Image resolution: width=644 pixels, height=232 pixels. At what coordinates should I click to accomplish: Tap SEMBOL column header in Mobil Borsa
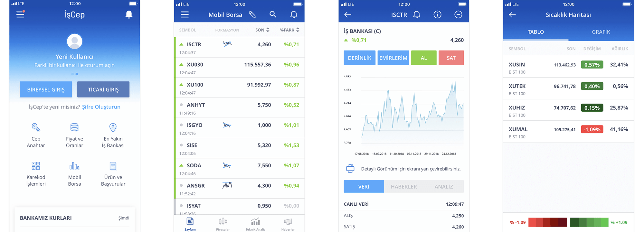(x=187, y=30)
